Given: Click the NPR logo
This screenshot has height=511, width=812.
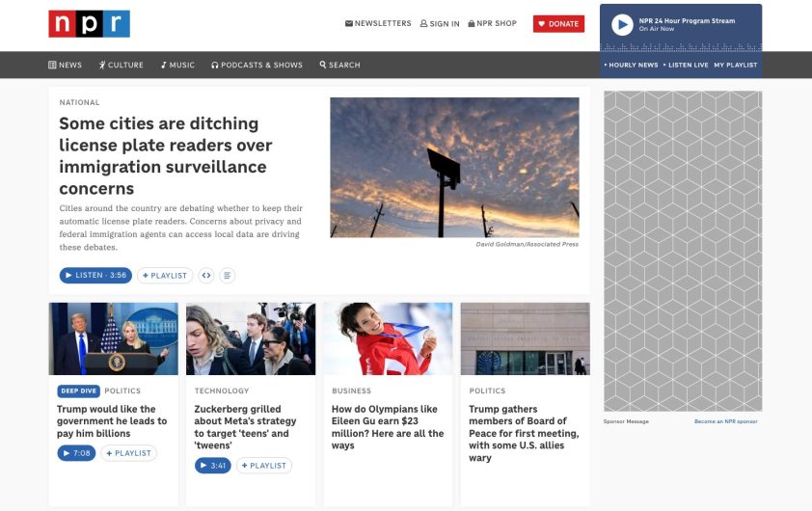Looking at the screenshot, I should tap(89, 24).
